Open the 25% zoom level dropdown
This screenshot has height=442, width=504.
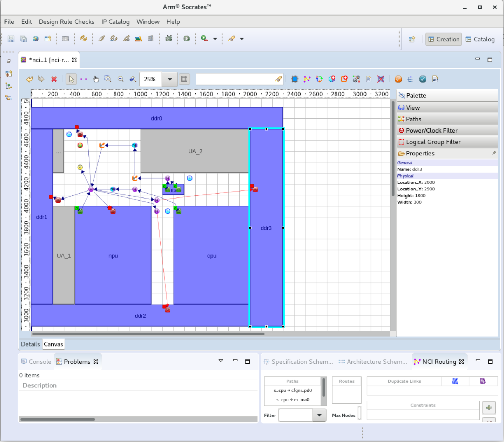tap(170, 79)
